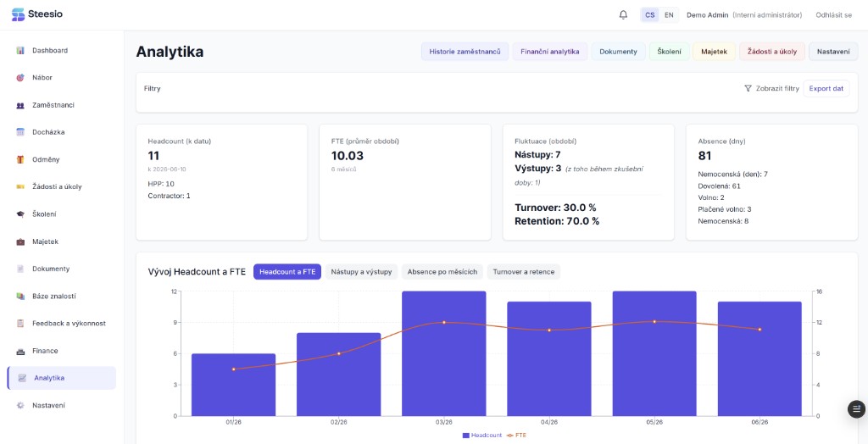Click the filter funnel icon
The width and height of the screenshot is (868, 444).
tap(748, 89)
